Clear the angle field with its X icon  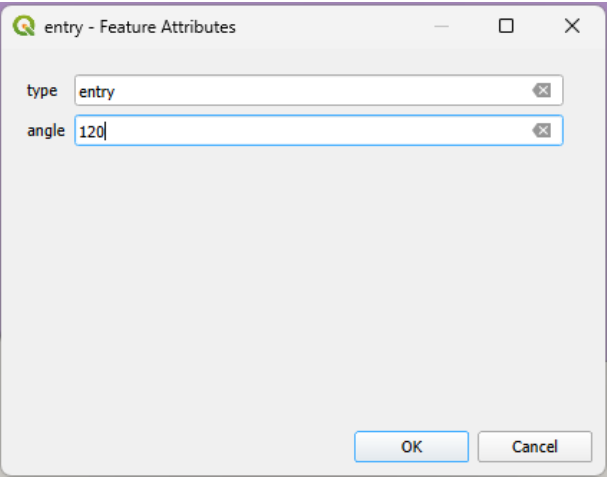click(542, 130)
